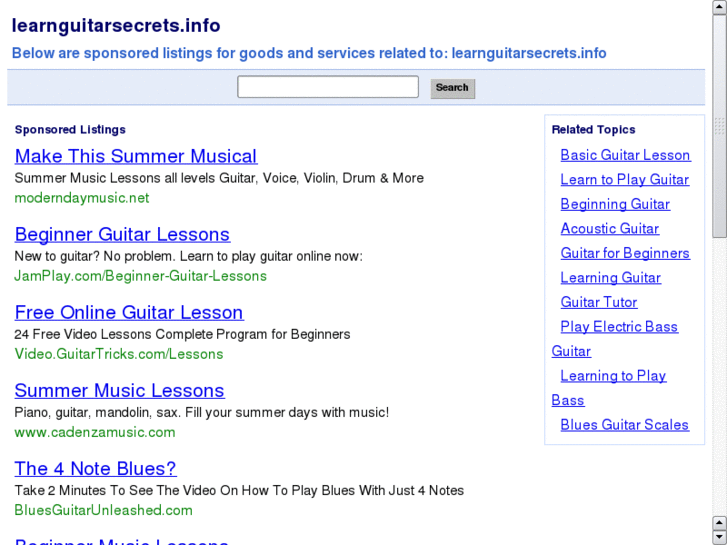This screenshot has width=727, height=545.
Task: Click the Related Topics heading
Action: [593, 129]
